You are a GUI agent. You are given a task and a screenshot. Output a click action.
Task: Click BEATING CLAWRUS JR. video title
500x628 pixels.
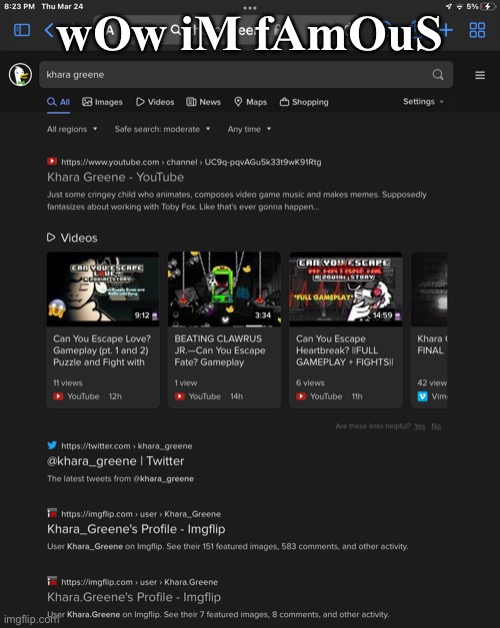click(x=220, y=350)
